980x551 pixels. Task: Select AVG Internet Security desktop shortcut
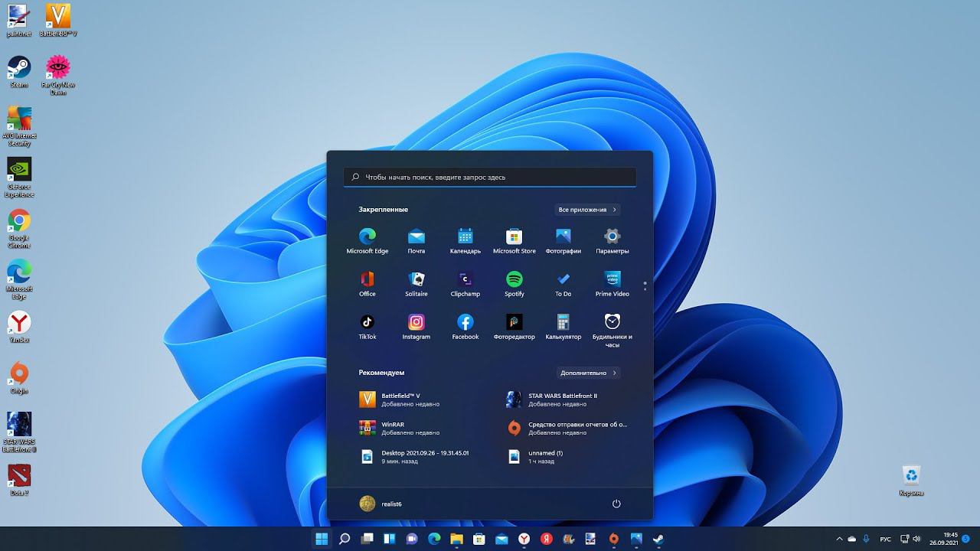click(x=19, y=126)
